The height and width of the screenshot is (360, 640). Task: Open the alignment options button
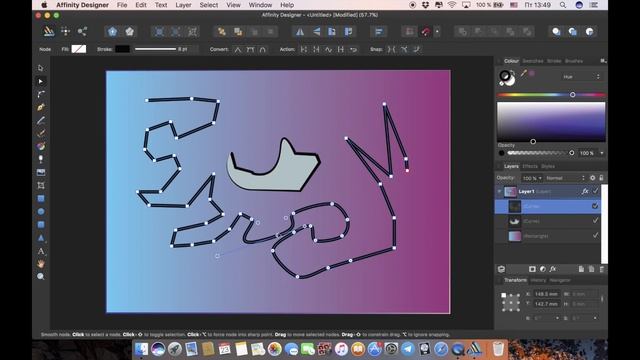(x=379, y=31)
